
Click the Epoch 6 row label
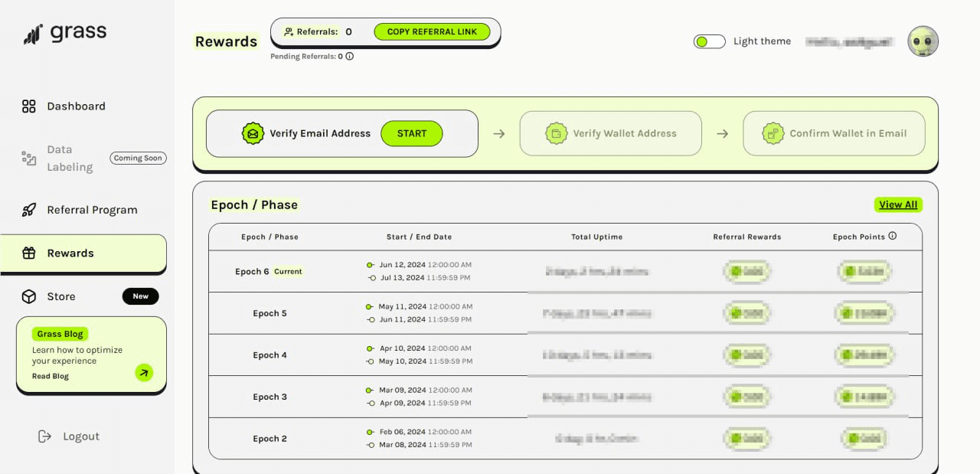252,272
